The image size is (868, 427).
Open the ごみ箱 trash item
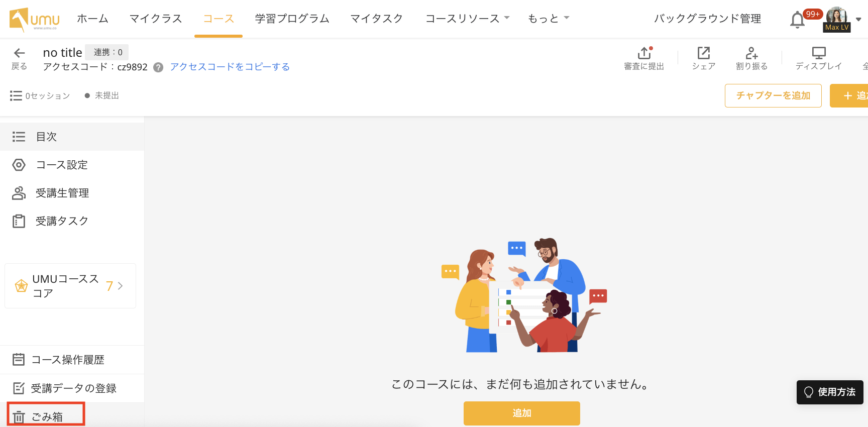pos(46,416)
